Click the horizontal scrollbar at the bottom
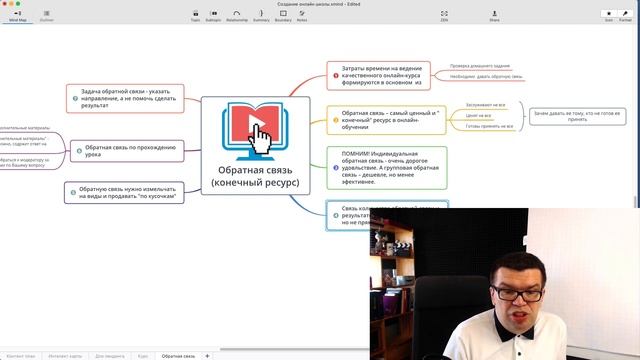This screenshot has height=360, width=640. click(294, 349)
